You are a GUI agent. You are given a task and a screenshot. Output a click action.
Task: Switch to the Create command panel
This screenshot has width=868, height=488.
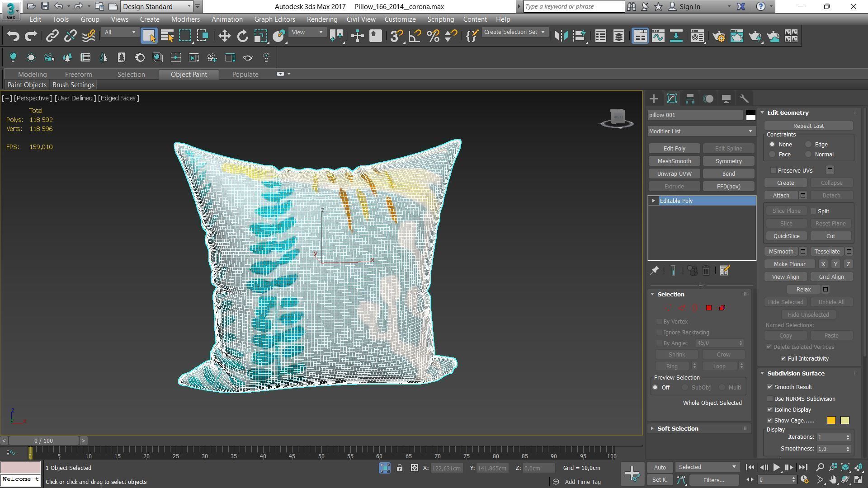click(654, 99)
